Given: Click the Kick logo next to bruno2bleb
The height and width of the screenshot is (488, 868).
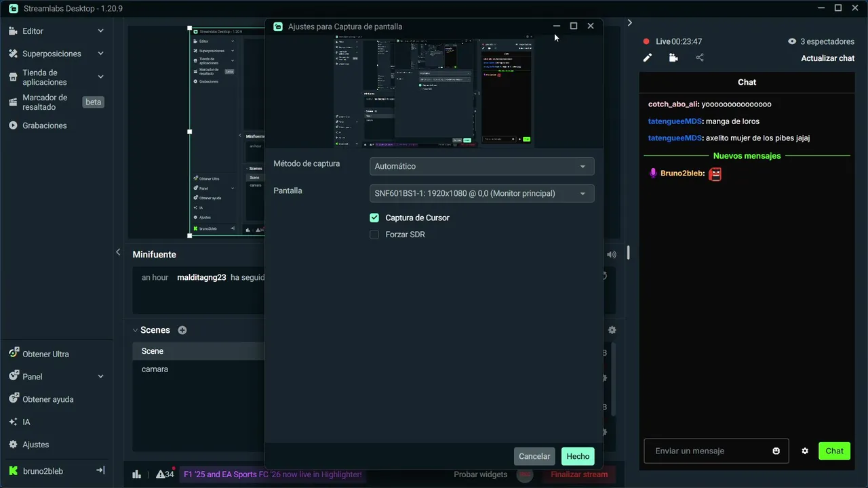Looking at the screenshot, I should [x=13, y=470].
